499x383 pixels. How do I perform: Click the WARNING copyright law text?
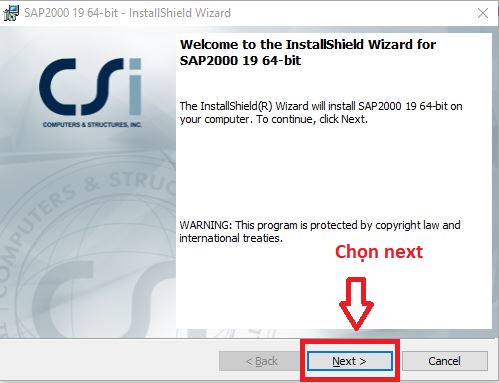click(320, 231)
